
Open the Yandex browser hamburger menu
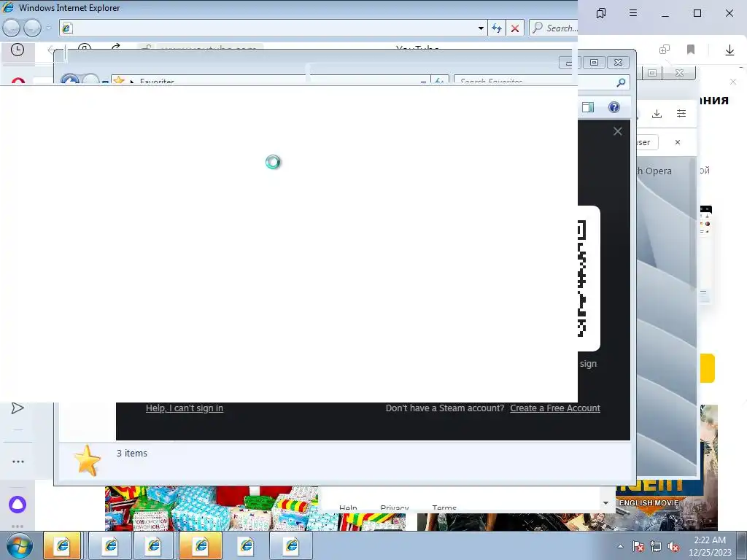633,13
